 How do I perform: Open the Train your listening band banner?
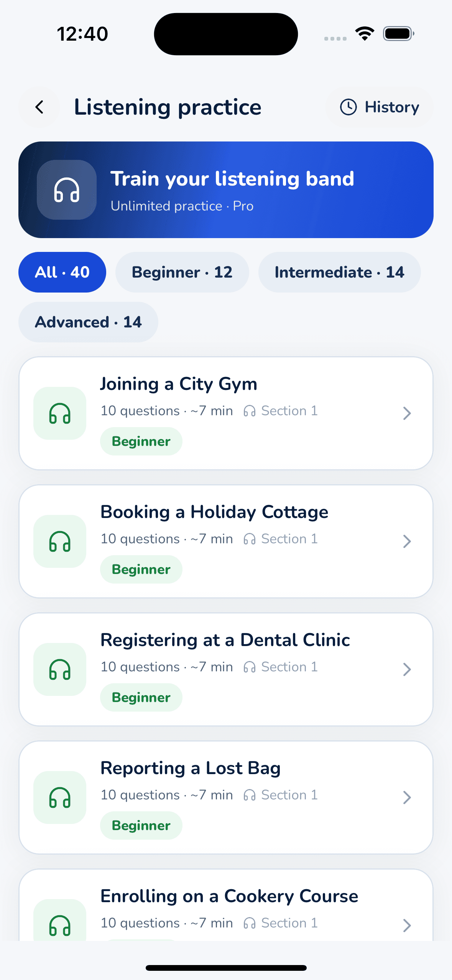226,190
